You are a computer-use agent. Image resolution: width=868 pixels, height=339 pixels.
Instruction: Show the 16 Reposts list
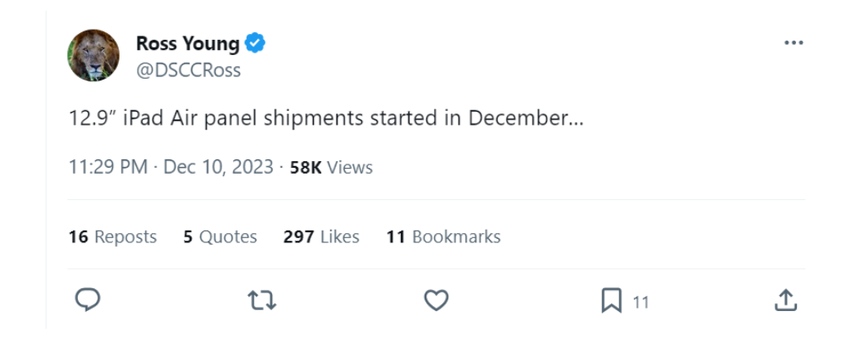tap(113, 236)
